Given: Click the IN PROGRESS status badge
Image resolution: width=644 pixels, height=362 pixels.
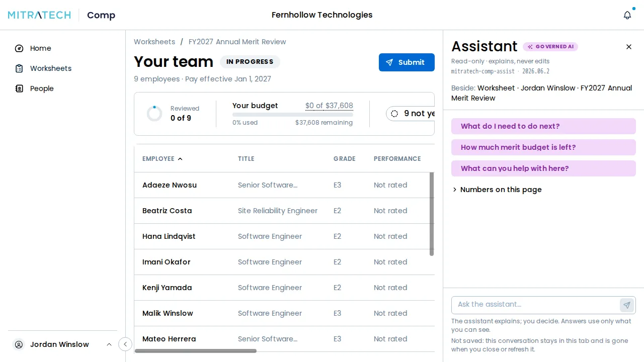Looking at the screenshot, I should click(250, 62).
